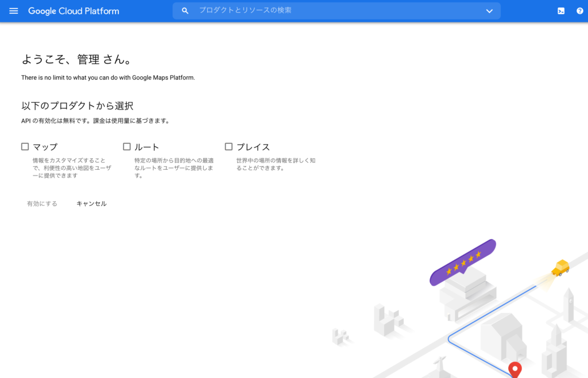Click the Google Cloud Platform logo

coord(73,11)
